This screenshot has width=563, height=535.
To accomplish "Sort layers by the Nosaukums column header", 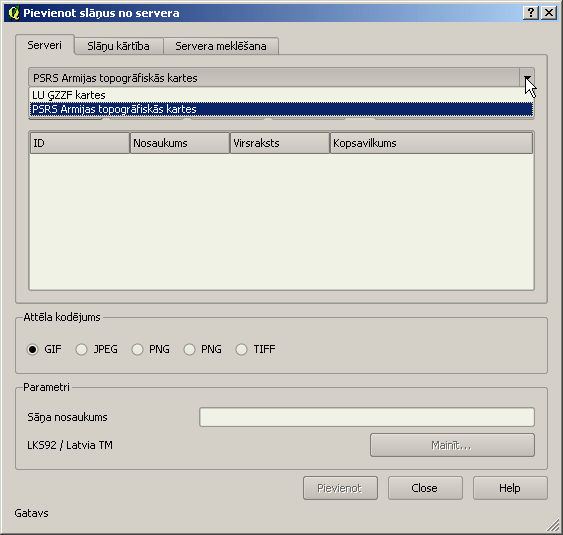I will (180, 143).
